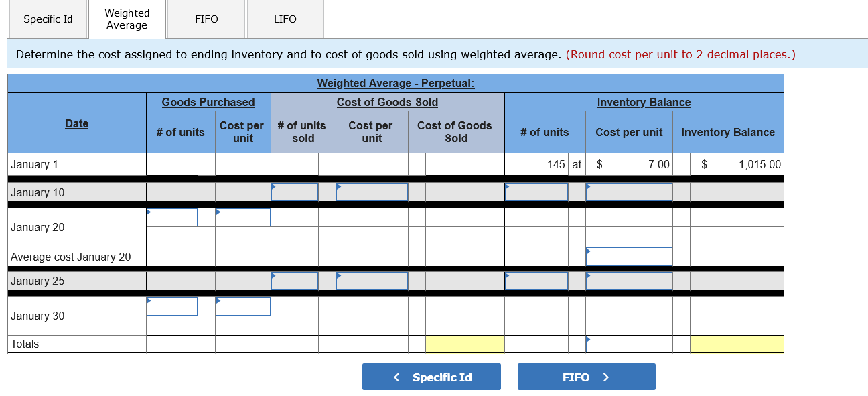Select January 30 purchase cost per unit cell

pyautogui.click(x=243, y=306)
